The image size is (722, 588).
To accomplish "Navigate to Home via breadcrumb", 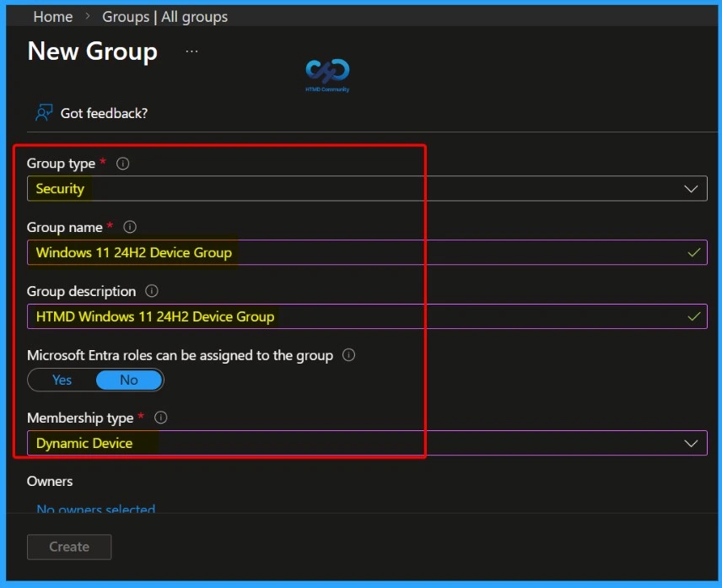I will 52,16.
